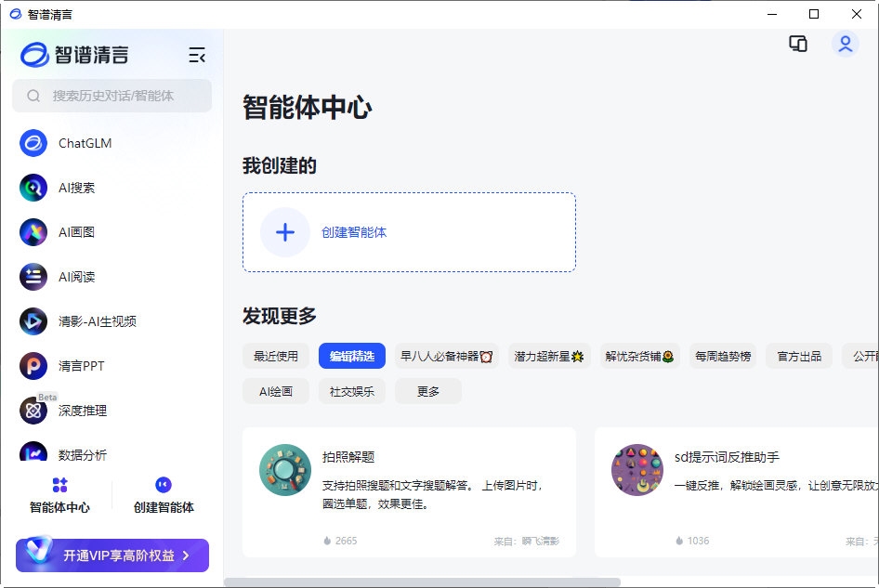Select the 官方出品 tab
Viewport: 879px width, 588px height.
pos(799,356)
